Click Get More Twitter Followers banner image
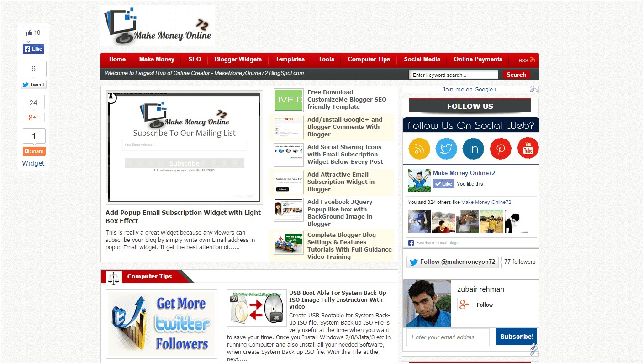Image resolution: width=644 pixels, height=364 pixels. click(x=161, y=324)
